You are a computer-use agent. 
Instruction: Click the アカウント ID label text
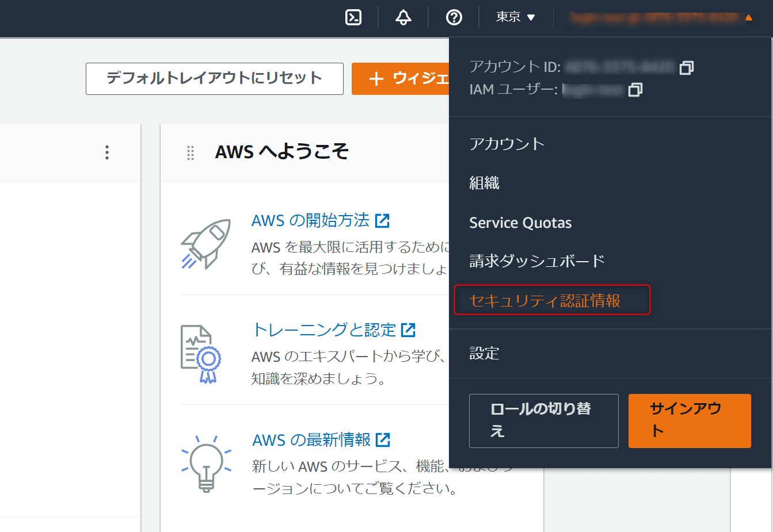pyautogui.click(x=515, y=67)
